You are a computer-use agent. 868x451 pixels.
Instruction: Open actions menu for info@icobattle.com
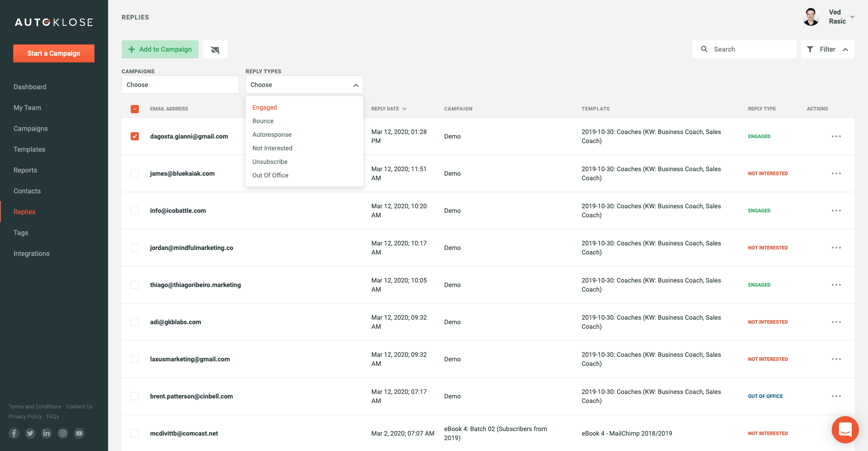836,211
